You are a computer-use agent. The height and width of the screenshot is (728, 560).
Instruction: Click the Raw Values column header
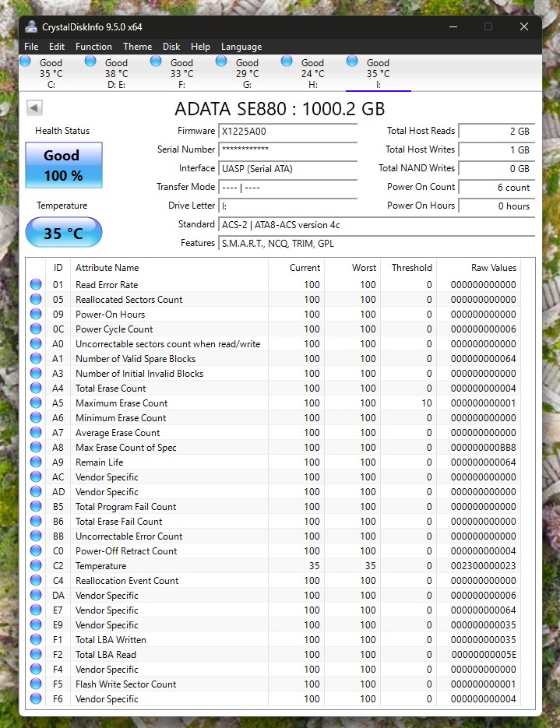493,268
